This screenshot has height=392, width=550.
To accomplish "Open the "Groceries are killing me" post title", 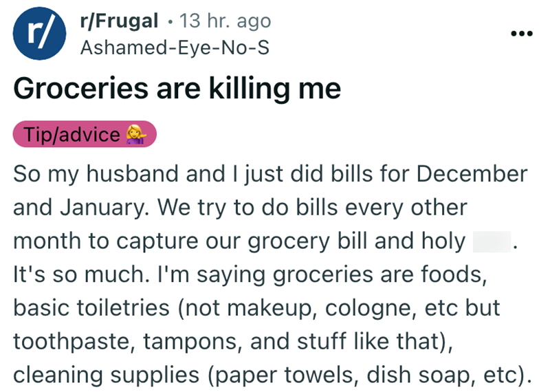I will [x=177, y=90].
